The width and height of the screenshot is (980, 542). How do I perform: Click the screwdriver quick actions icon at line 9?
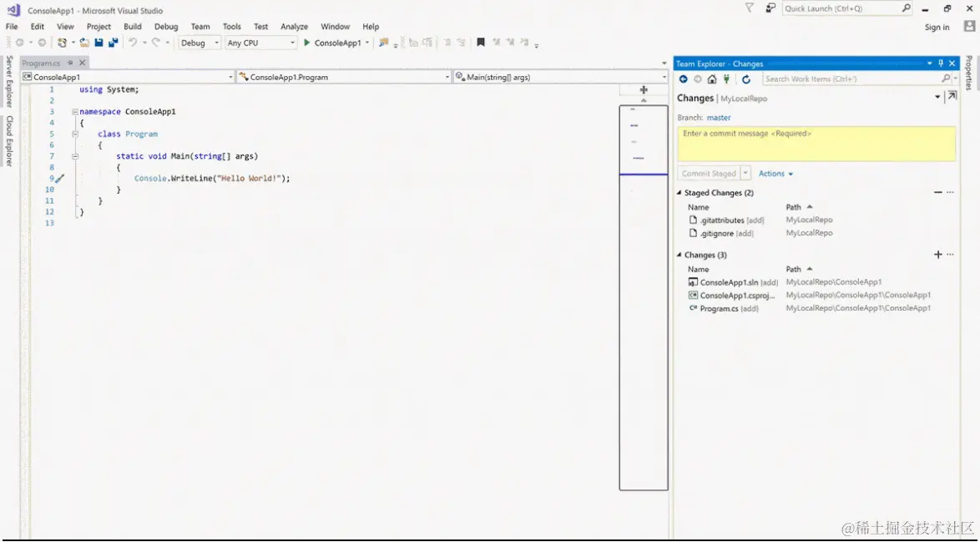click(60, 178)
